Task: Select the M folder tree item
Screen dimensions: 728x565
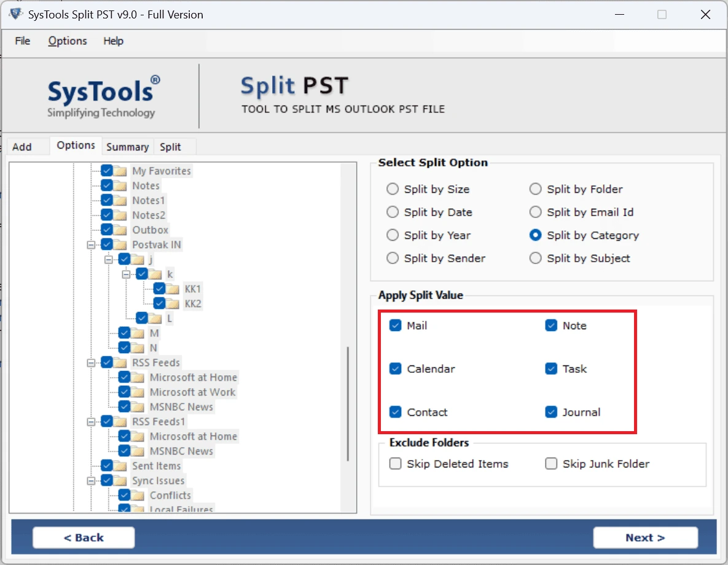Action: tap(154, 333)
